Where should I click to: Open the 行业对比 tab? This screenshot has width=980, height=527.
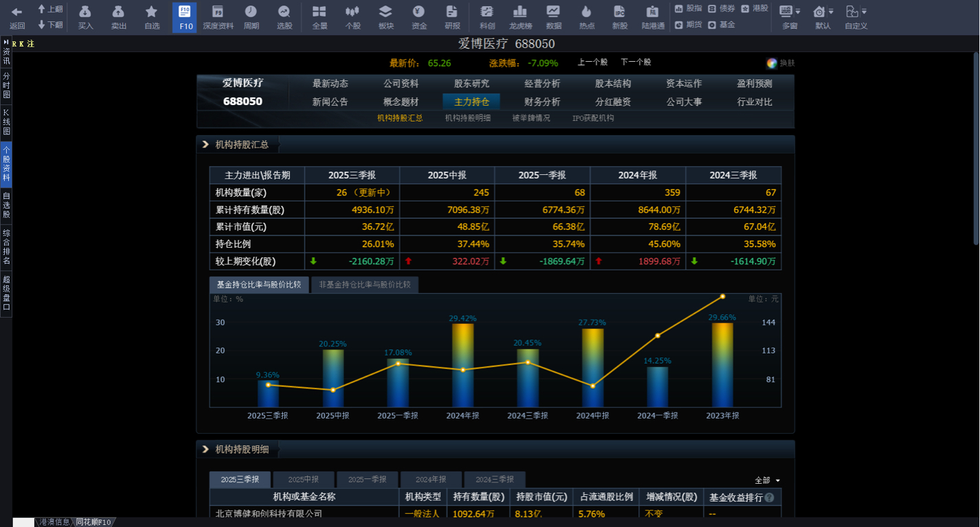(x=755, y=102)
